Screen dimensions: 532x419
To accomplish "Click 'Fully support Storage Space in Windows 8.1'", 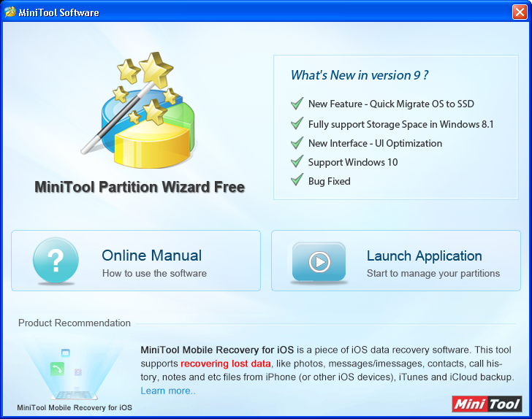I will tap(400, 124).
